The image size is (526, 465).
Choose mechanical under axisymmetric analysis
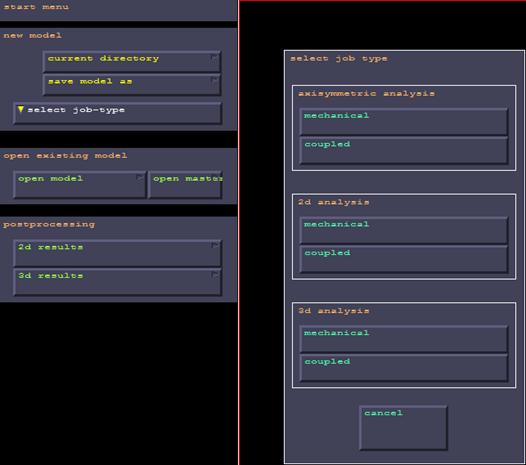pos(404,122)
